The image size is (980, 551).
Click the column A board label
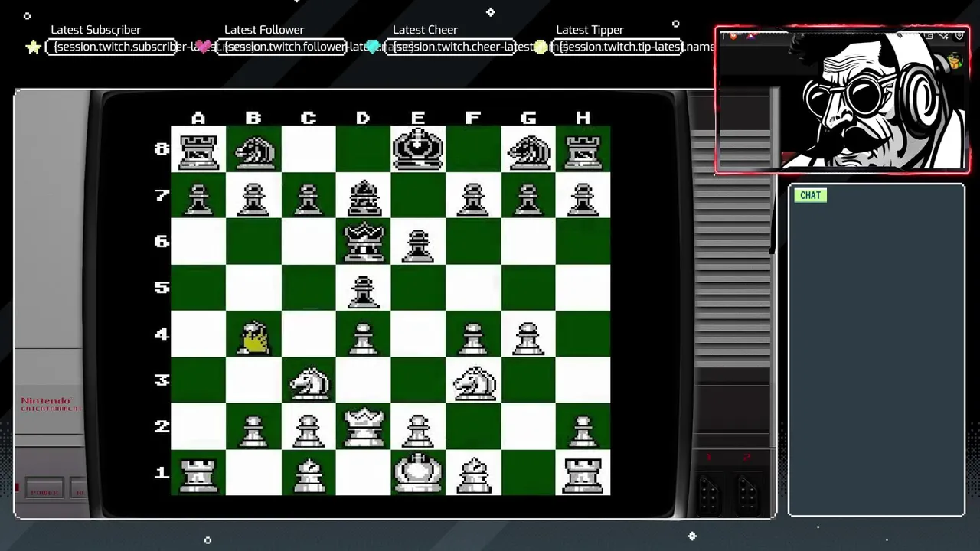[198, 118]
